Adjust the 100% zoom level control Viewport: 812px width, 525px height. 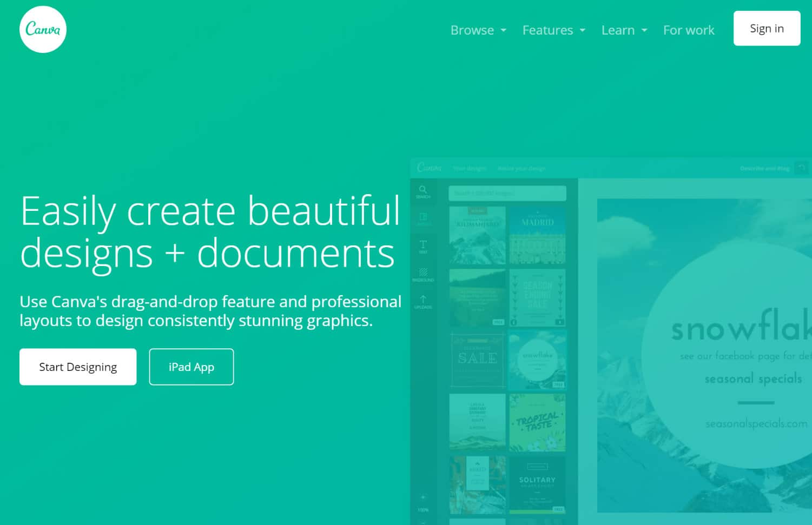tap(422, 509)
